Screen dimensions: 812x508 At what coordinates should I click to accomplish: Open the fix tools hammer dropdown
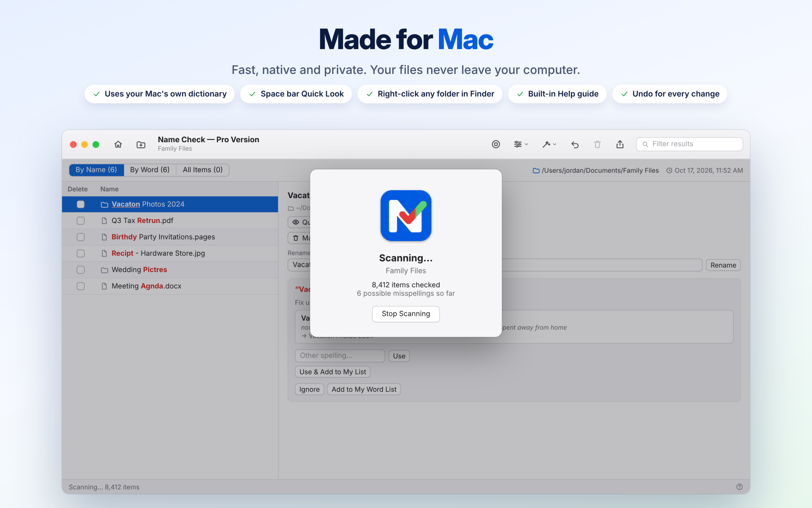pyautogui.click(x=549, y=144)
